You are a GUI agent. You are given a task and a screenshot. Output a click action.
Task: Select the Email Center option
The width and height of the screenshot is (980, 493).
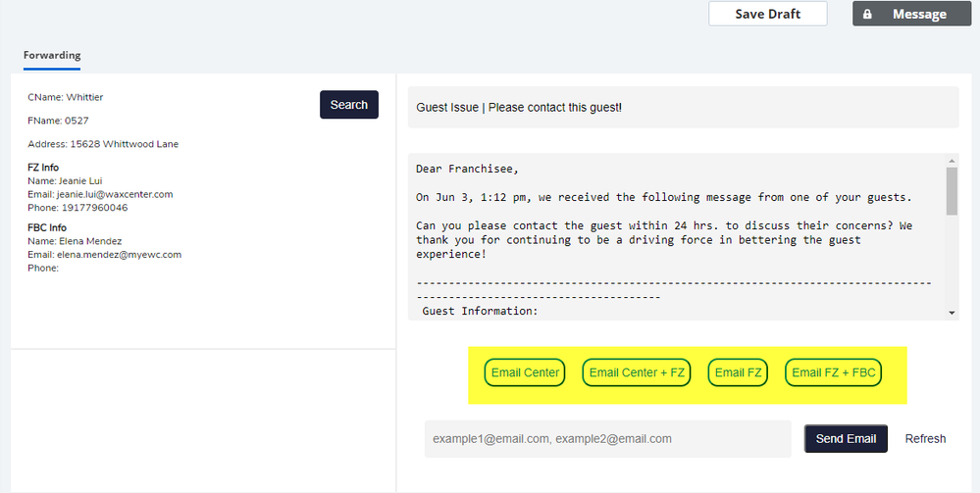525,372
